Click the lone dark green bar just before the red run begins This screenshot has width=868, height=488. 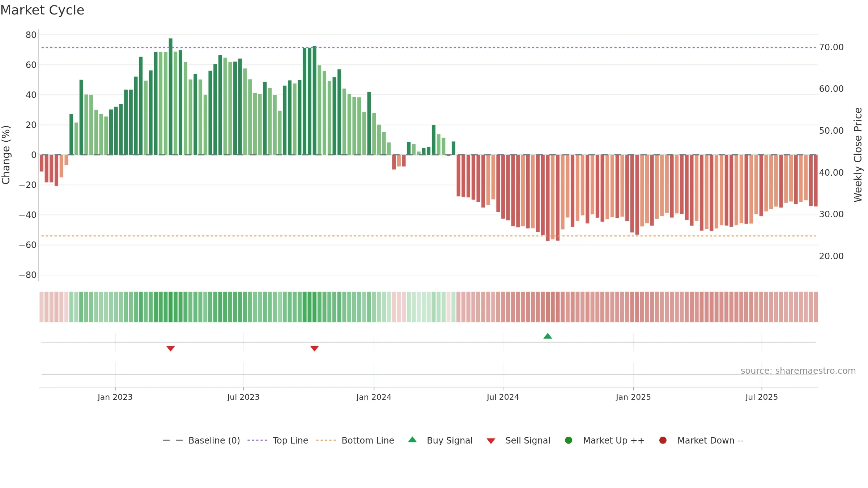[x=454, y=148]
